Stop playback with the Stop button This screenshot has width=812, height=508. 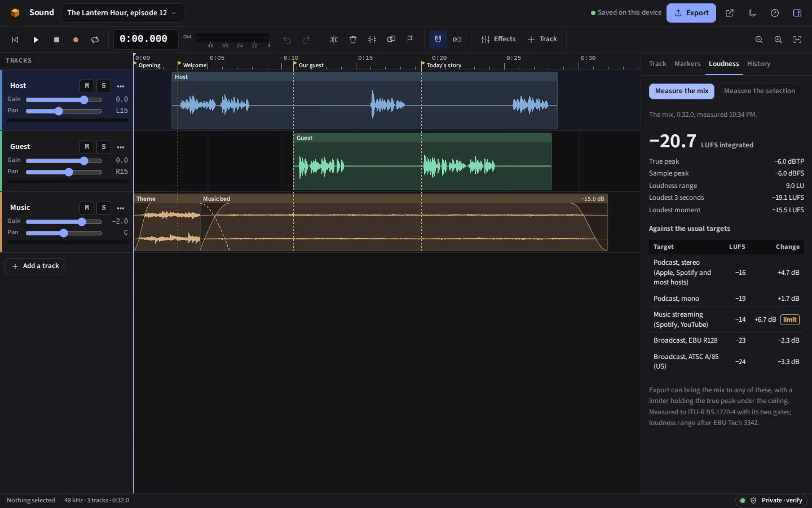56,40
